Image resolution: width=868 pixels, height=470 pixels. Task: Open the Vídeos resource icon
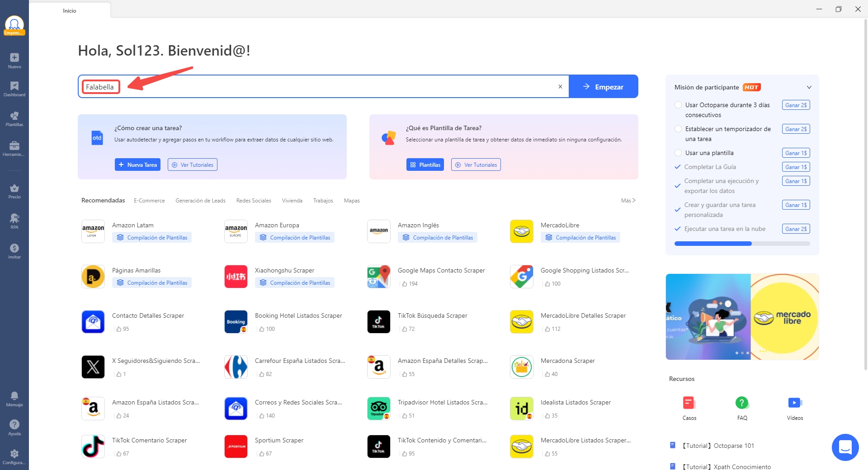794,403
